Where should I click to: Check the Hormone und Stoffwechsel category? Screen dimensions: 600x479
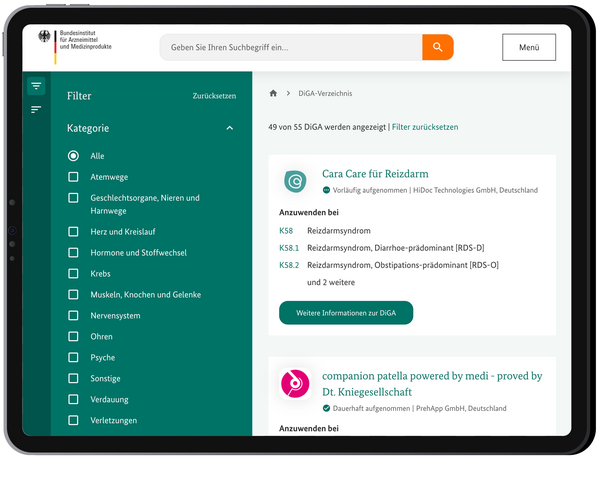point(73,253)
